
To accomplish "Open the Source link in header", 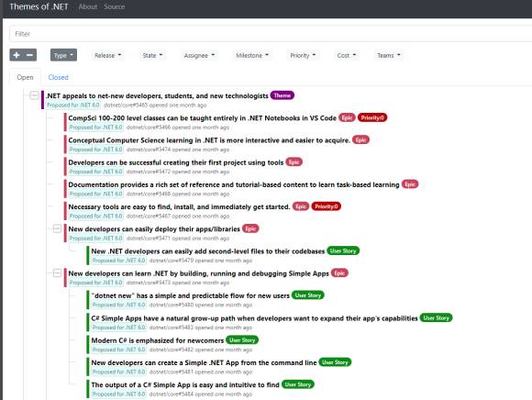I will pos(115,6).
